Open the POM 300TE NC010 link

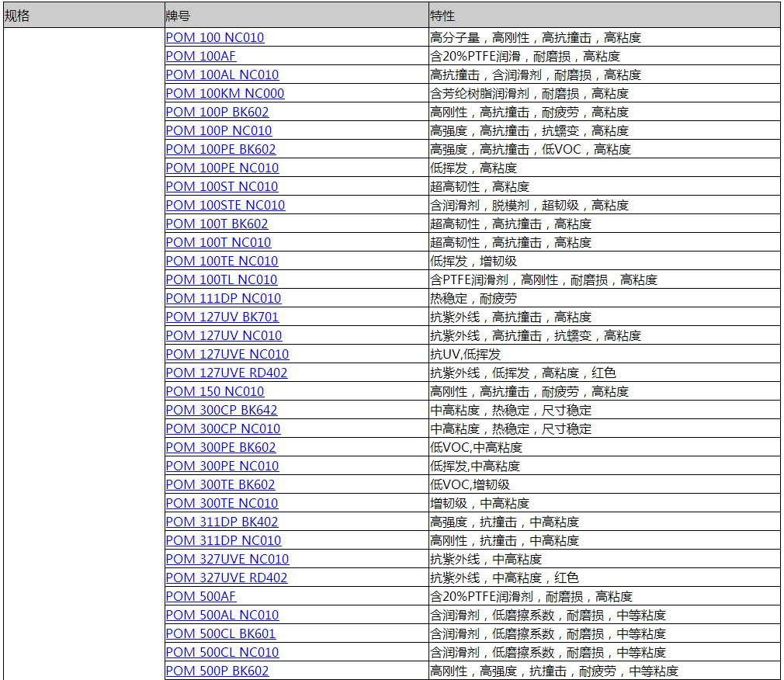(x=222, y=503)
